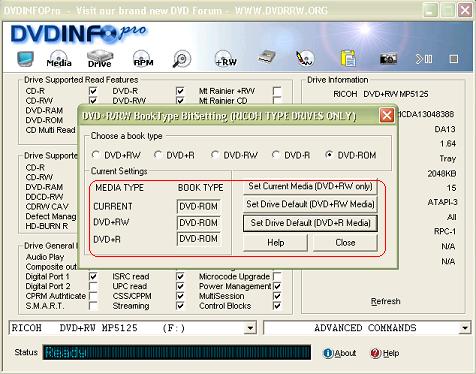Viewport: 476px width, 374px height.
Task: Toggle the UPC read checkbox
Action: point(180,286)
